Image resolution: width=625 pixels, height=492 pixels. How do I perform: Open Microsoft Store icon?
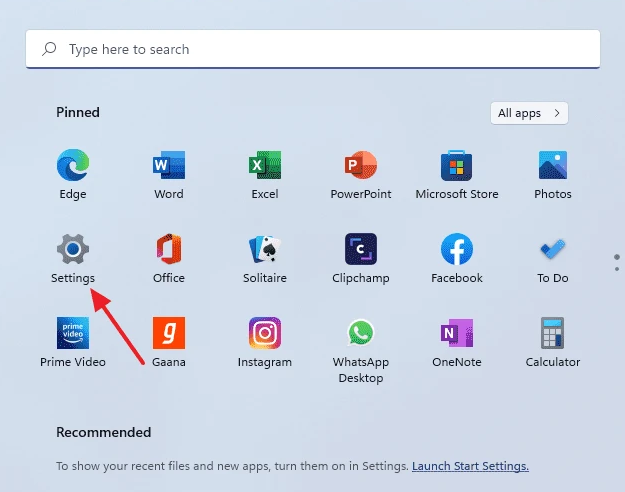click(456, 166)
